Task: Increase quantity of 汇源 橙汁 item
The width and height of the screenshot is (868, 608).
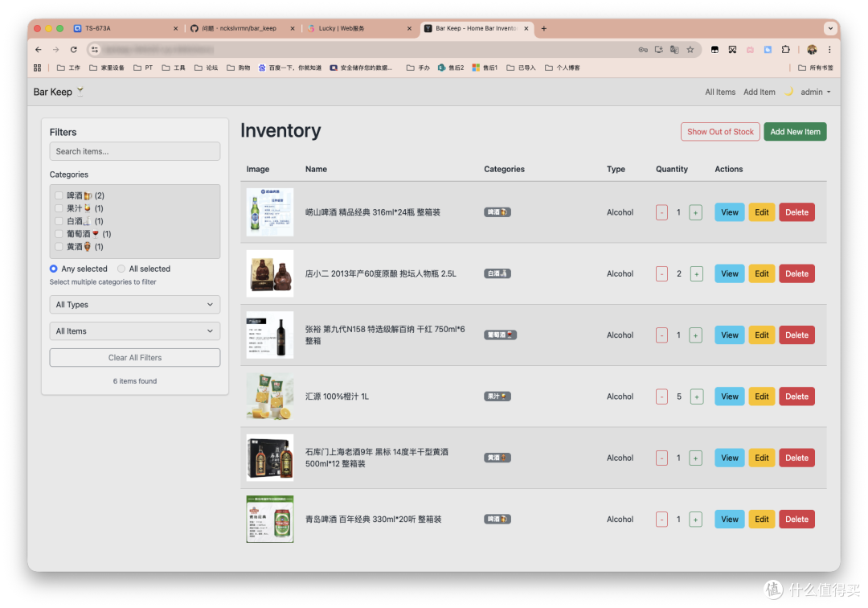Action: [x=697, y=397]
